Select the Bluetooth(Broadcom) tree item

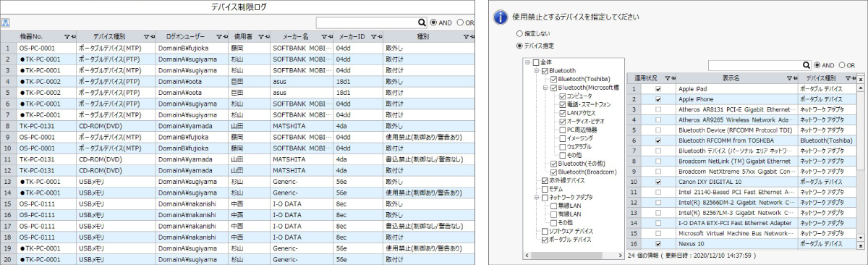[x=588, y=172]
